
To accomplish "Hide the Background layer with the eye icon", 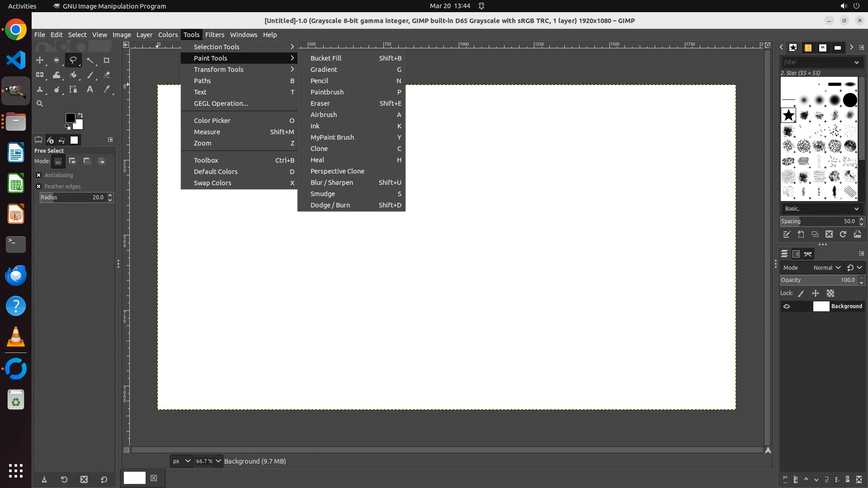I will (x=787, y=306).
